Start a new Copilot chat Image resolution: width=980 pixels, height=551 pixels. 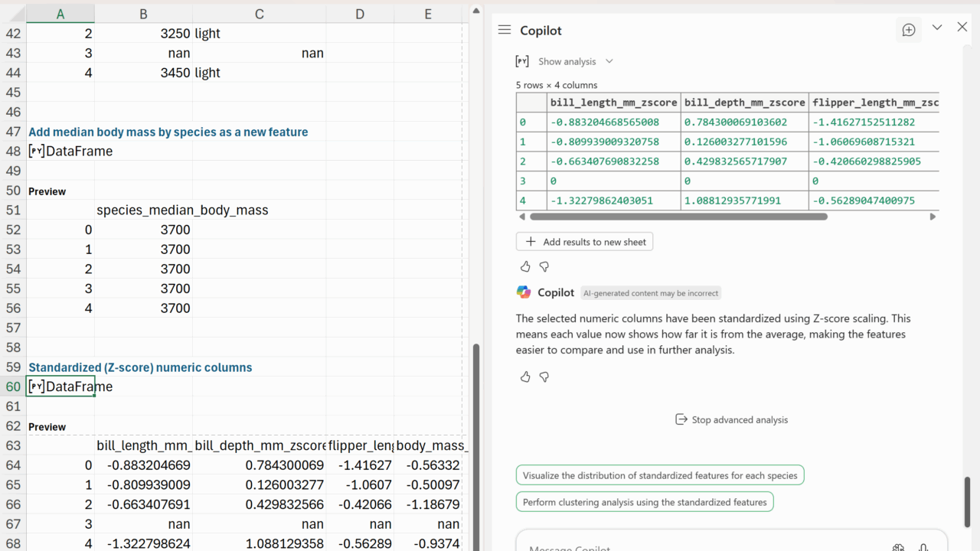[x=909, y=30]
